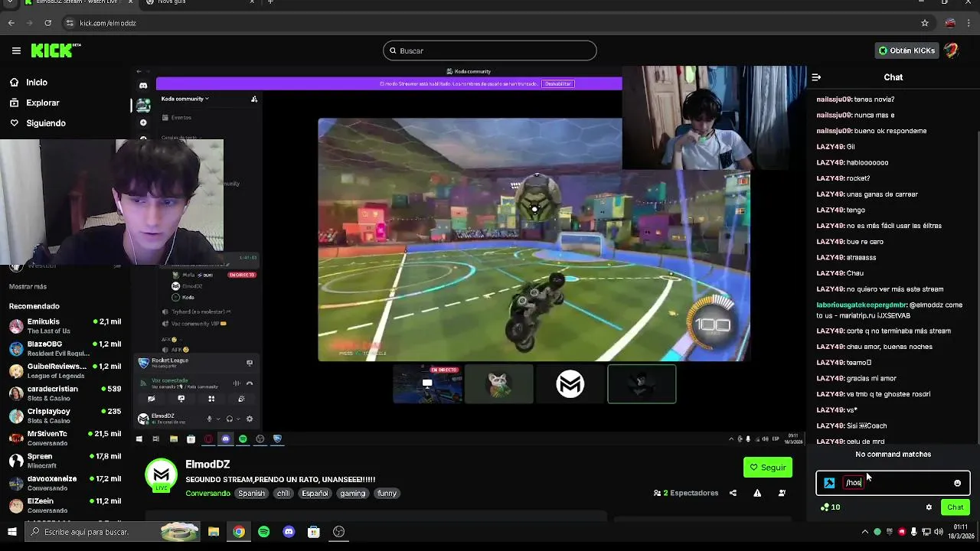Open the Kick hamburger menu
Image resolution: width=980 pixels, height=551 pixels.
(x=16, y=51)
